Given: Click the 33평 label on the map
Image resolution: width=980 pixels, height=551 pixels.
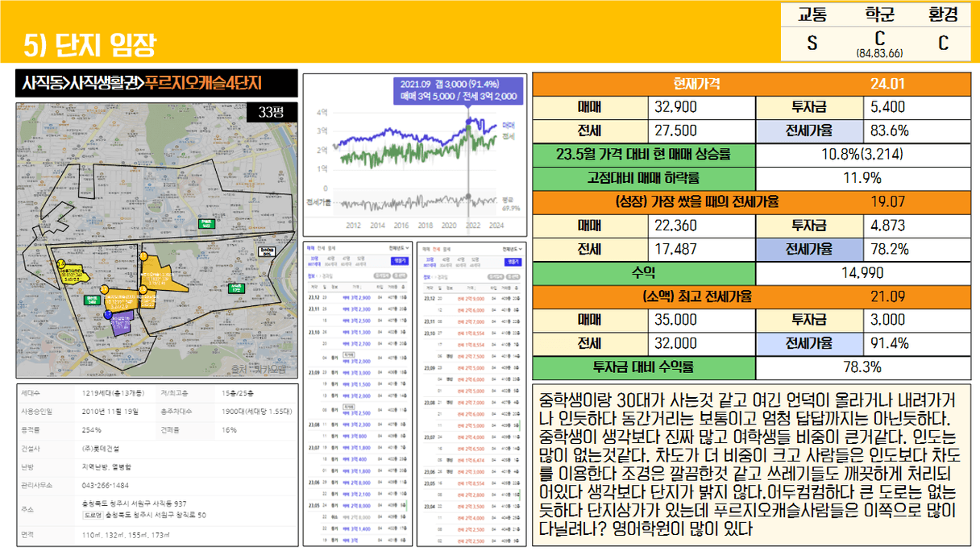Looking at the screenshot, I should coord(271,112).
